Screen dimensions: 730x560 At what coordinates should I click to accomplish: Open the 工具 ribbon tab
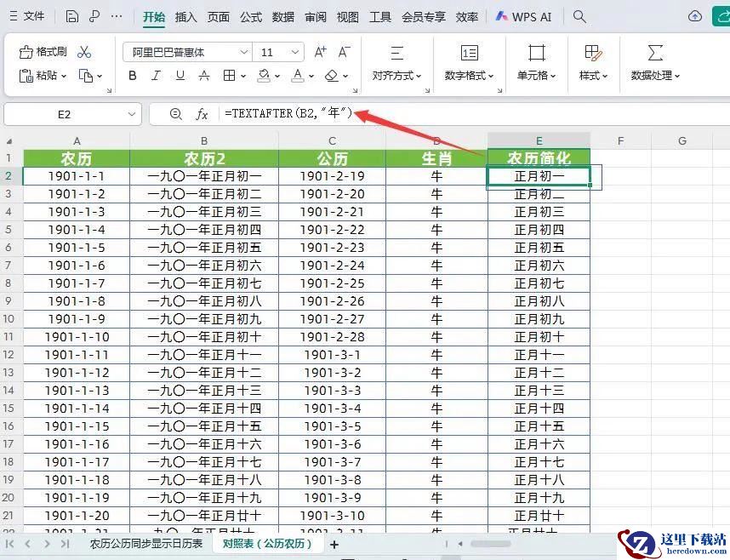[380, 17]
